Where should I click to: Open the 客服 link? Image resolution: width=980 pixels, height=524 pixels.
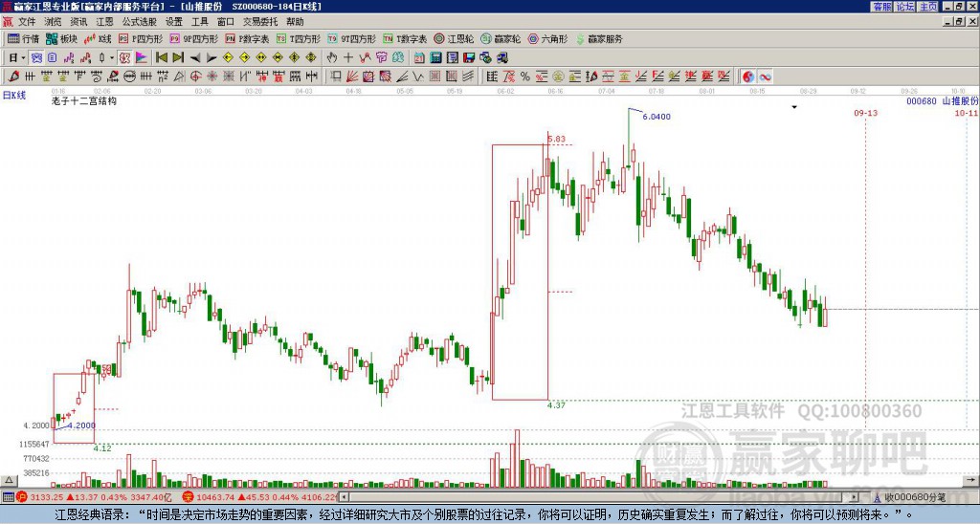click(881, 7)
